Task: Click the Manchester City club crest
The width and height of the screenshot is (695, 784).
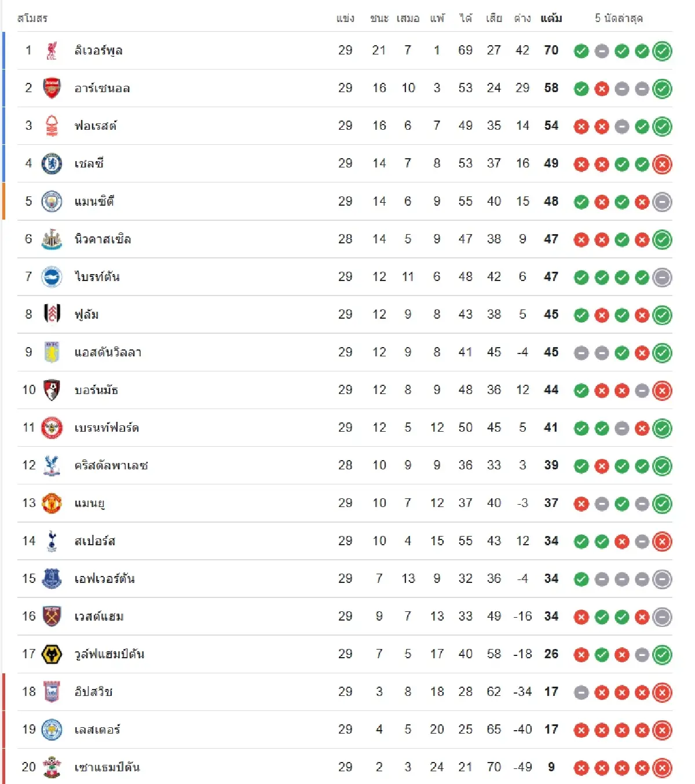Action: (x=52, y=202)
